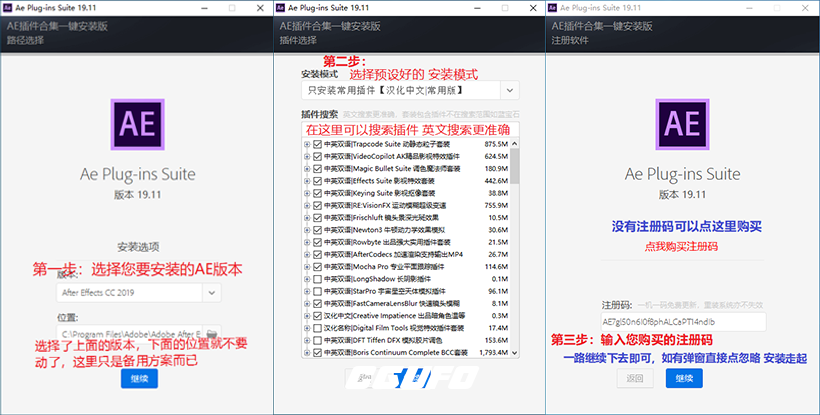Expand the Creative Impatience tree node
Screen dimensions: 820x415
pos(307,316)
